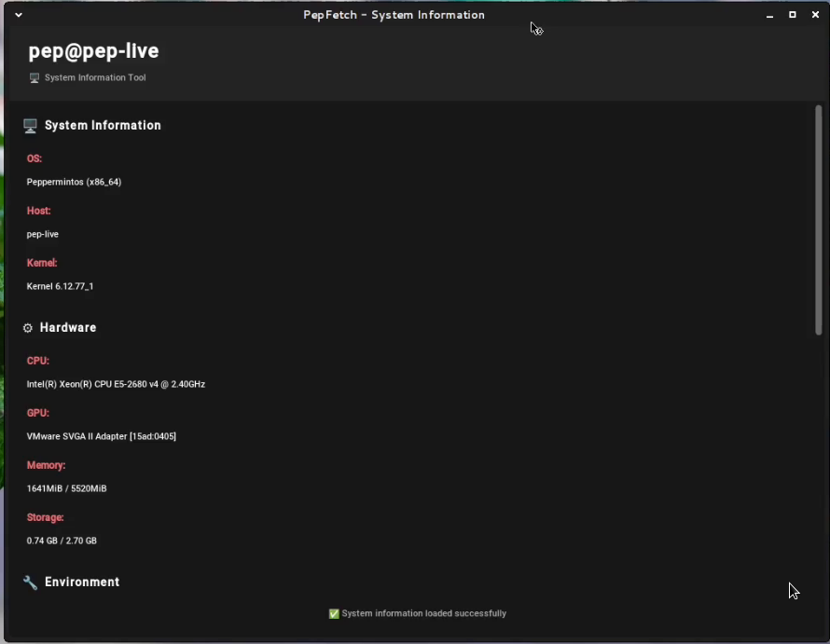Image resolution: width=830 pixels, height=644 pixels.
Task: Click the small computer icon by System Information Tool
Action: [x=35, y=78]
